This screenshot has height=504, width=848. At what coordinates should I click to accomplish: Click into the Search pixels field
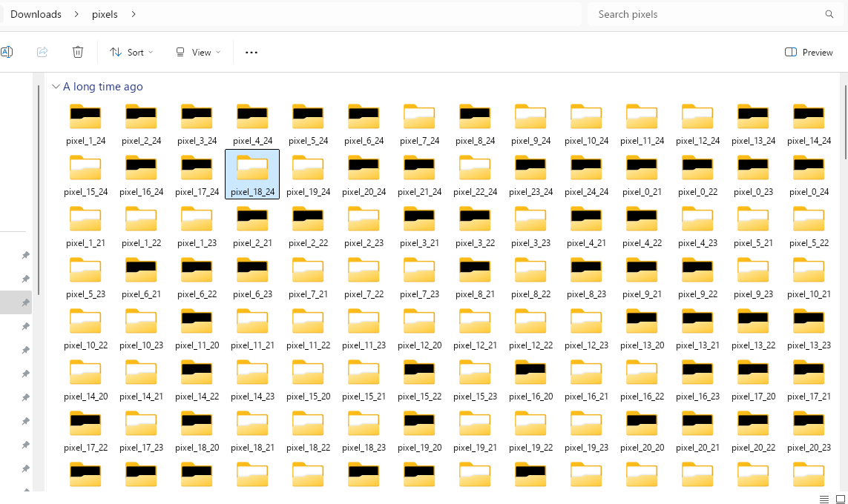pyautogui.click(x=714, y=15)
